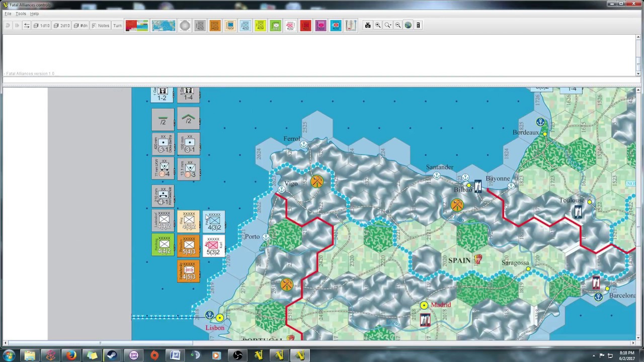The height and width of the screenshot is (362, 644).
Task: Click the Barcelona port anchor icon
Action: click(x=598, y=297)
